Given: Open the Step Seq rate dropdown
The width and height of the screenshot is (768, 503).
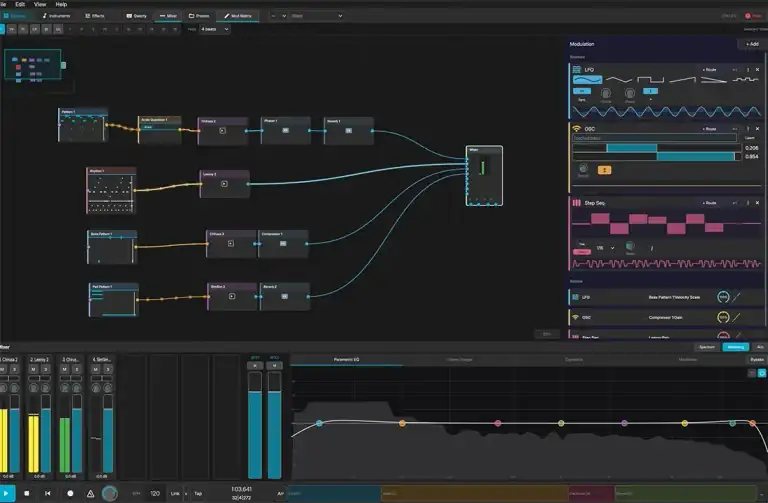Looking at the screenshot, I should pyautogui.click(x=605, y=248).
